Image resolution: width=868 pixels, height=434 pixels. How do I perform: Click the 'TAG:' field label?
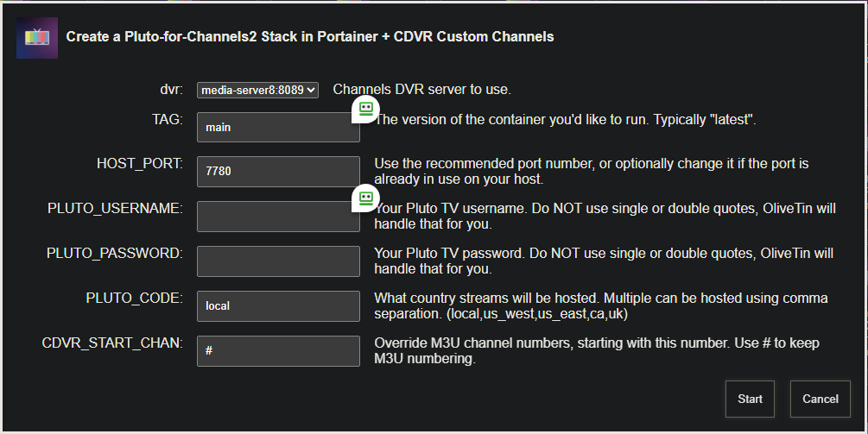click(166, 119)
